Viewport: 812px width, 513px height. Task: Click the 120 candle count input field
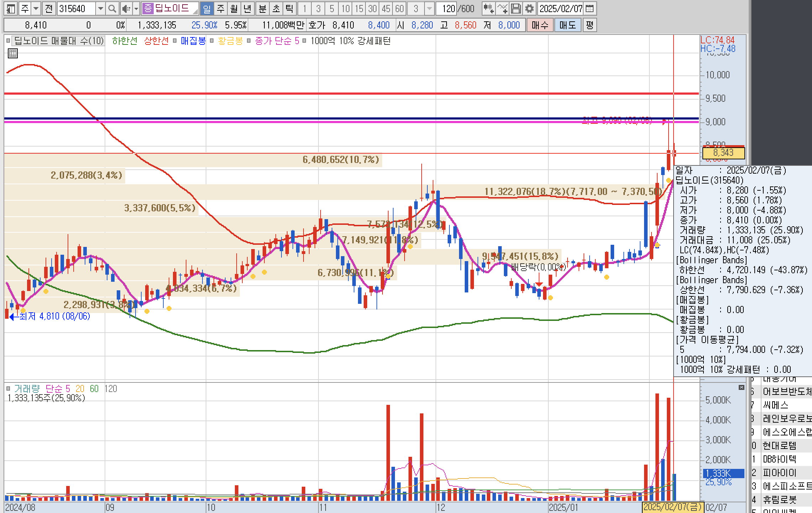tap(447, 9)
